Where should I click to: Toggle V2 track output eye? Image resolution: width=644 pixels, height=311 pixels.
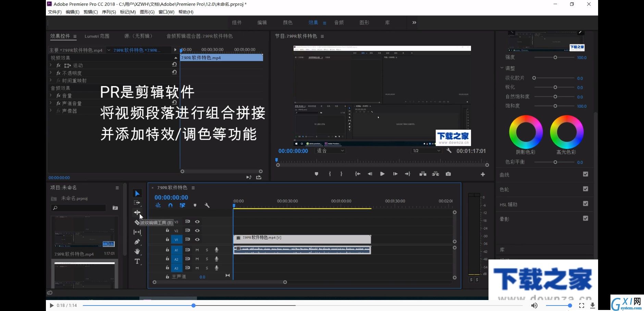coord(197,231)
